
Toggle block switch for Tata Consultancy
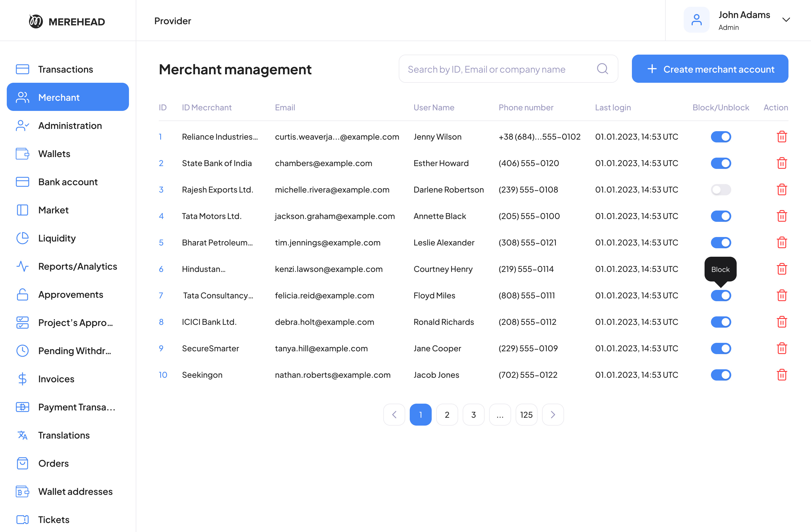click(x=721, y=295)
